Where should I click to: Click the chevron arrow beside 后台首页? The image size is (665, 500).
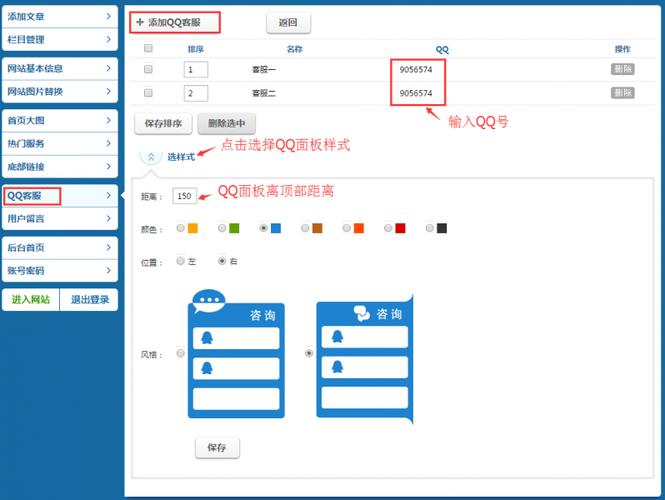point(109,247)
